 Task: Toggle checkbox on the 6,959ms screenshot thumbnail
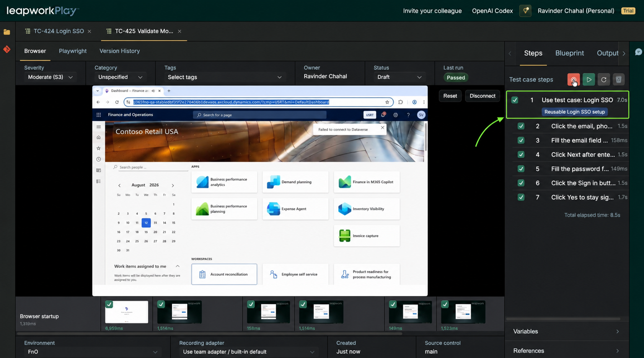[x=109, y=304]
